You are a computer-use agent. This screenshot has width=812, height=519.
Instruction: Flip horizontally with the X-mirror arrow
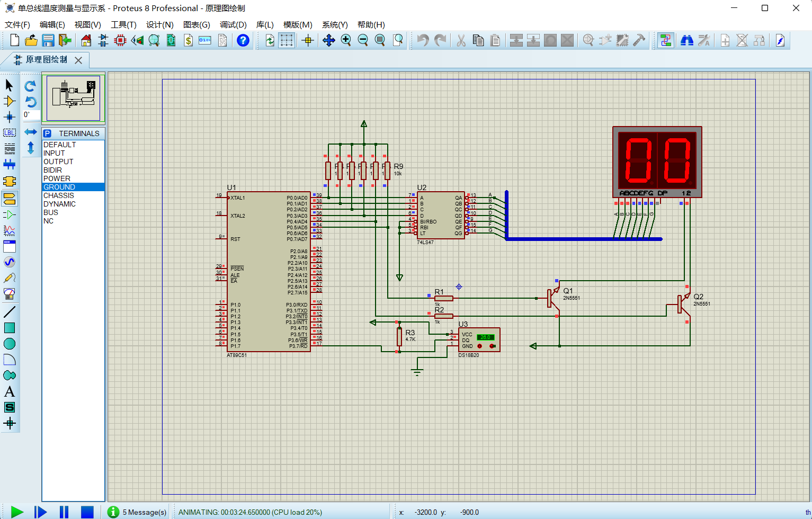click(x=30, y=132)
